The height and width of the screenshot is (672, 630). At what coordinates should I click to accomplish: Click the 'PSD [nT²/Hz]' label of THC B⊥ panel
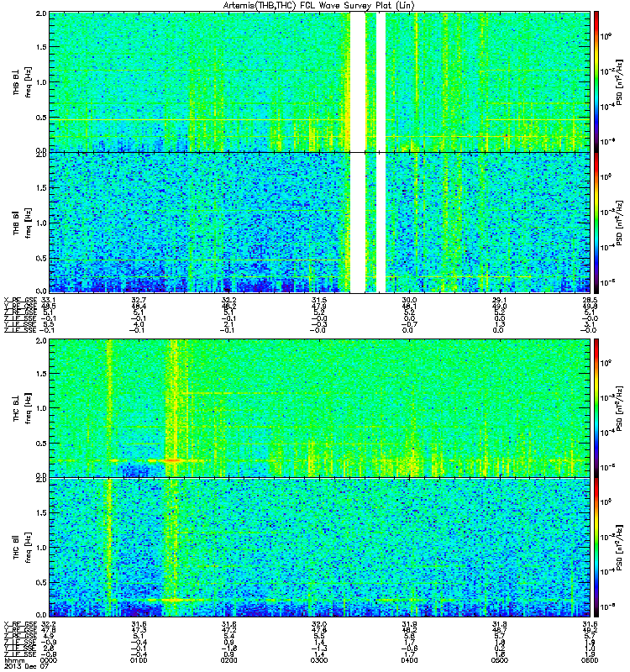(620, 408)
